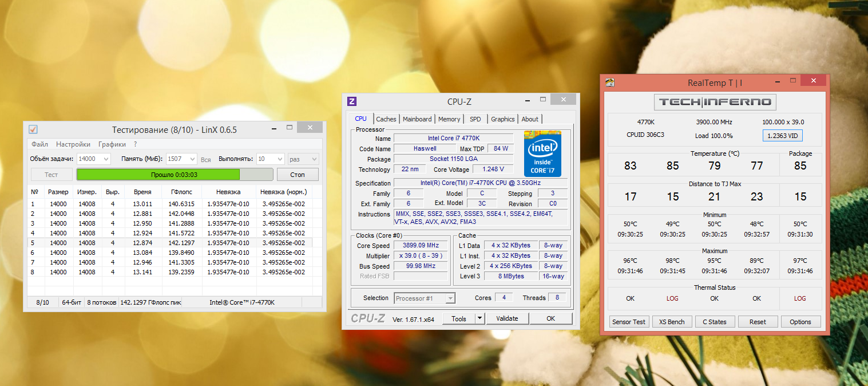Screen dimensions: 868x386
Task: Click the Validate button in CPU-Z
Action: point(507,318)
